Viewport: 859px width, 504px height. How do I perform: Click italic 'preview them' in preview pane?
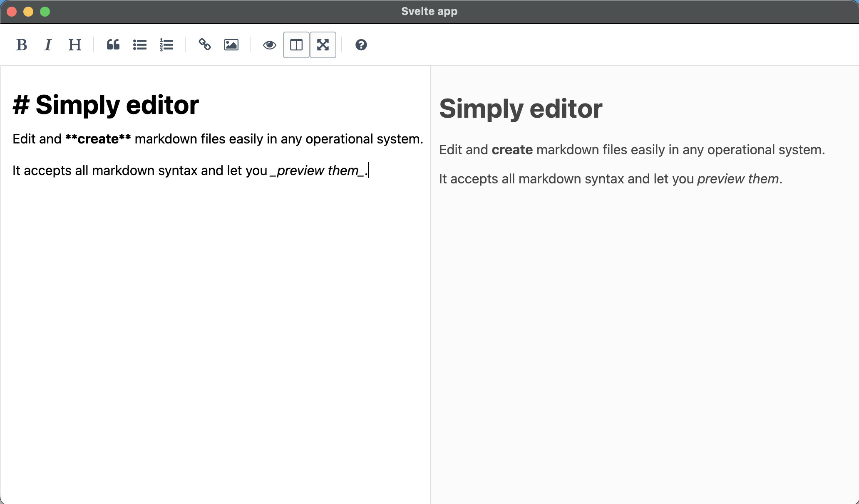[x=738, y=179]
